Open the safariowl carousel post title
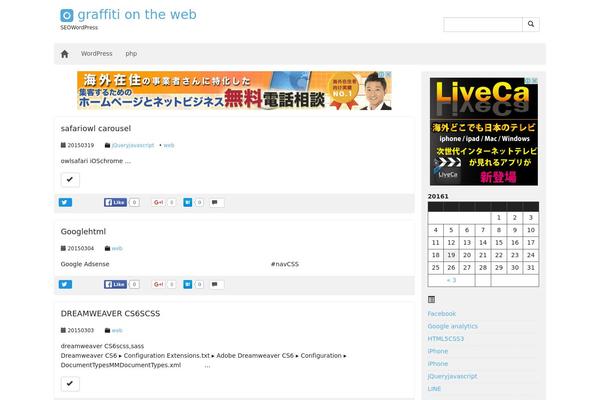Screen dimensions: 600x400 coord(96,128)
